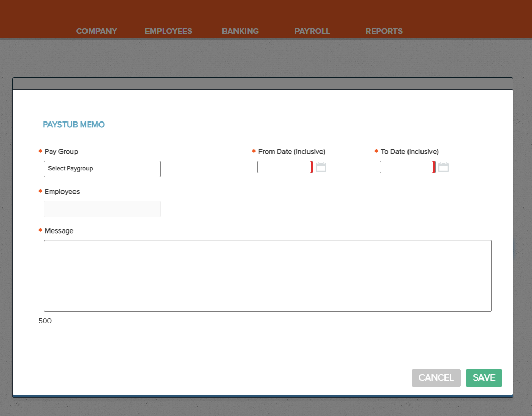
Task: Click the From Date (inclusive) label
Action: [291, 152]
